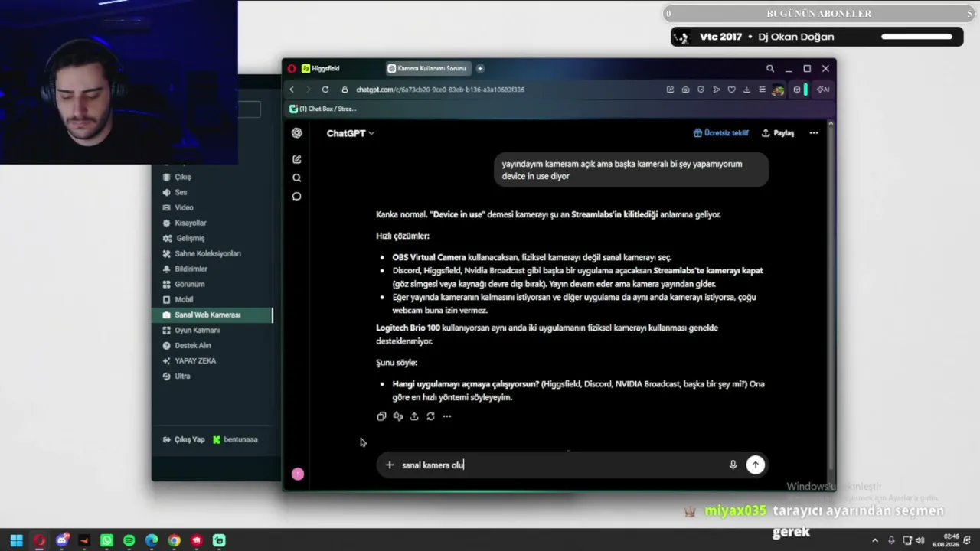Click the browser tab search magnifier

pyautogui.click(x=770, y=68)
